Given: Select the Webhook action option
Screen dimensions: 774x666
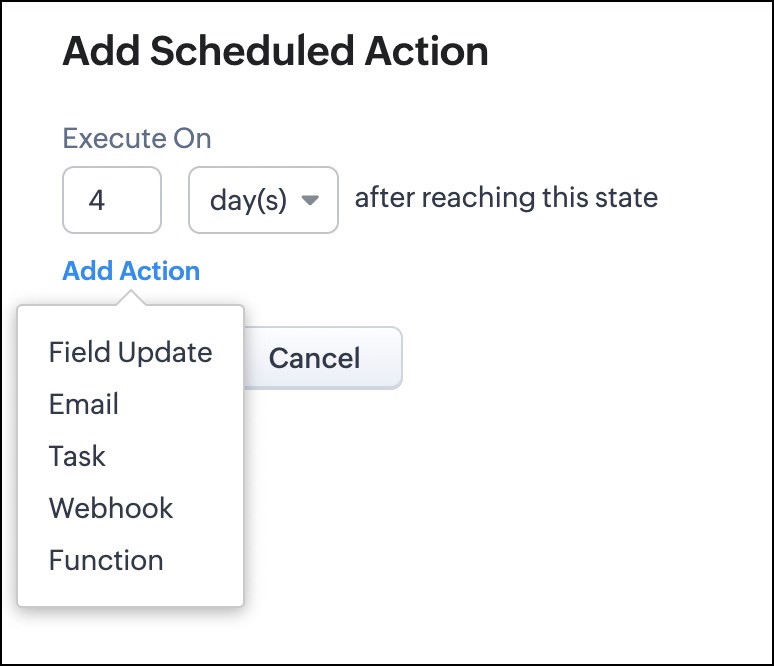Looking at the screenshot, I should pyautogui.click(x=111, y=508).
